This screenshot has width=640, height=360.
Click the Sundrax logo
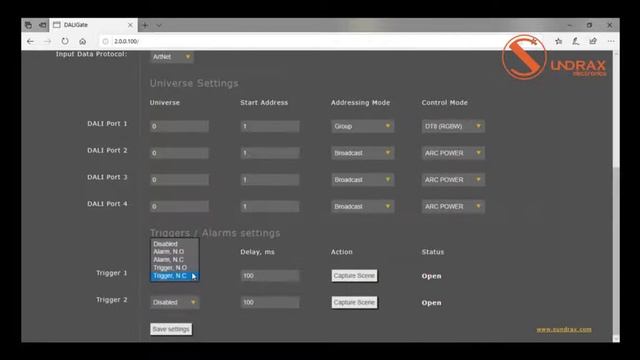pyautogui.click(x=553, y=58)
